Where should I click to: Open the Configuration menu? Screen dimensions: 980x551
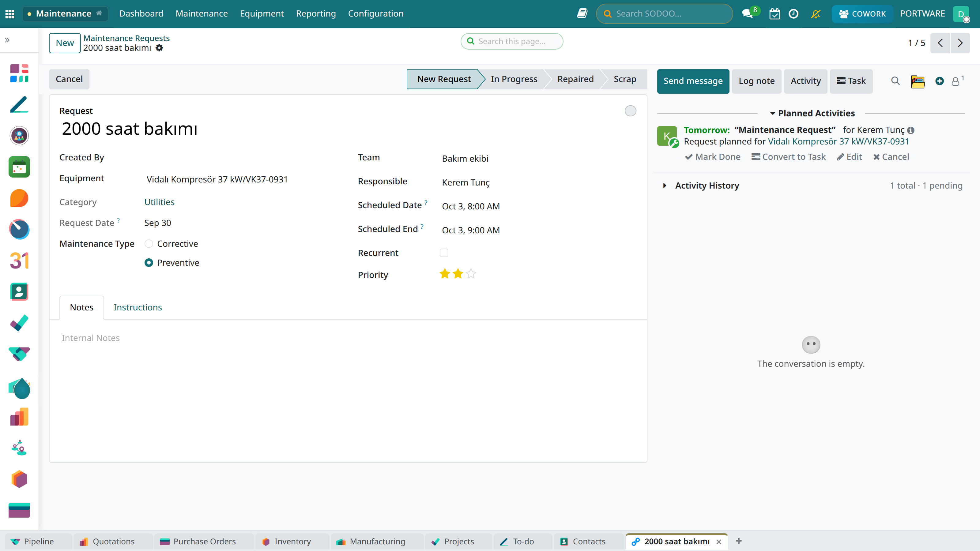tap(375, 14)
